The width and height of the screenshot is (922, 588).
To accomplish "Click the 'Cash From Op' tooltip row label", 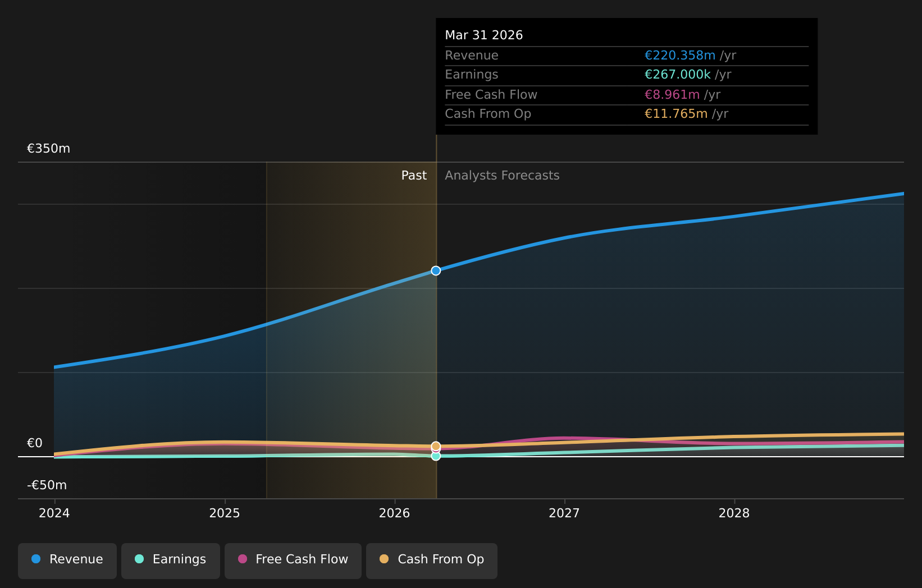I will click(488, 114).
